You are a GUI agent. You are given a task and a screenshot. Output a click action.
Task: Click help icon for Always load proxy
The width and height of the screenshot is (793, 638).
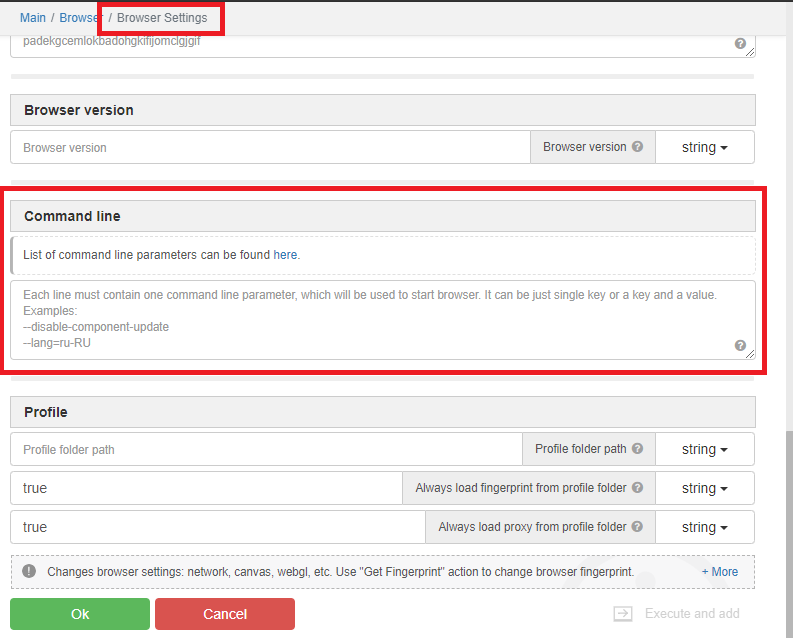(x=637, y=527)
